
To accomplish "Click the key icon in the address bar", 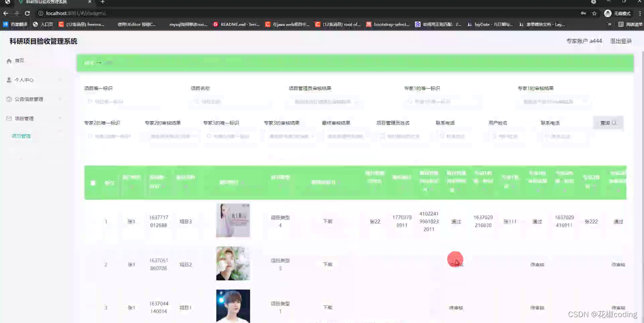I will coord(583,13).
